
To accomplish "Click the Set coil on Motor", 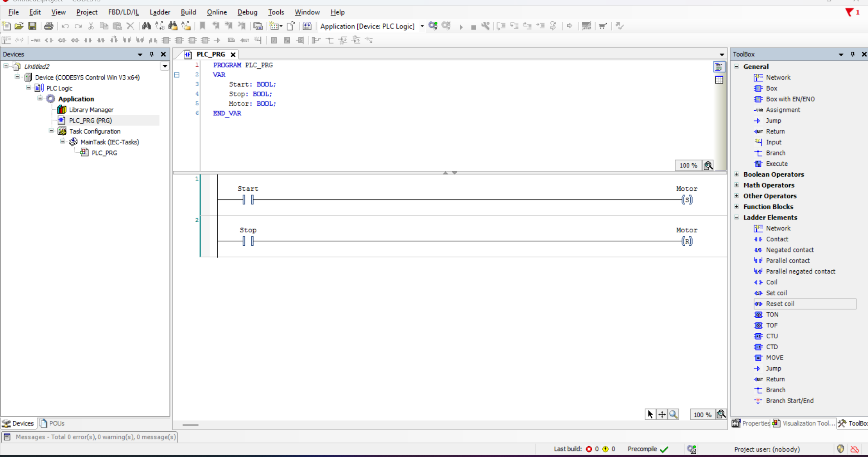I will point(687,199).
